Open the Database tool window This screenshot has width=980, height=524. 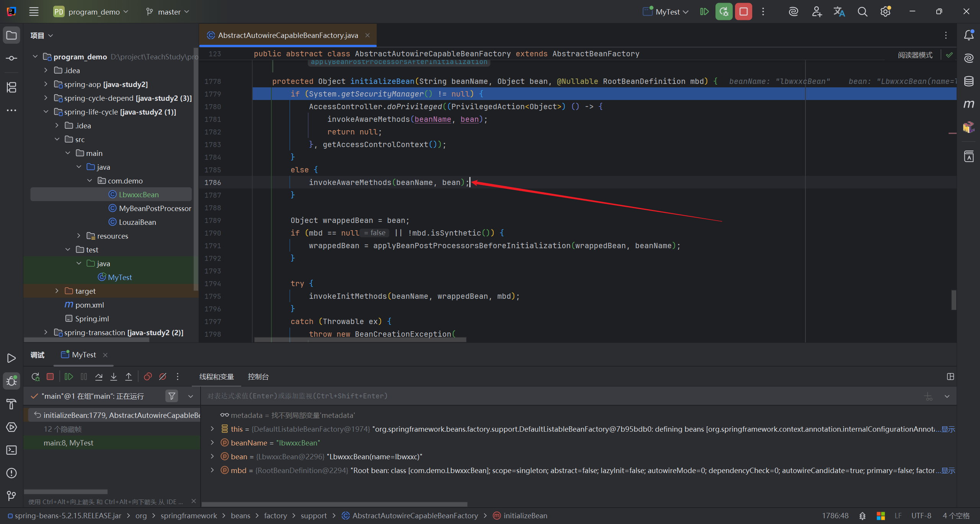click(969, 81)
